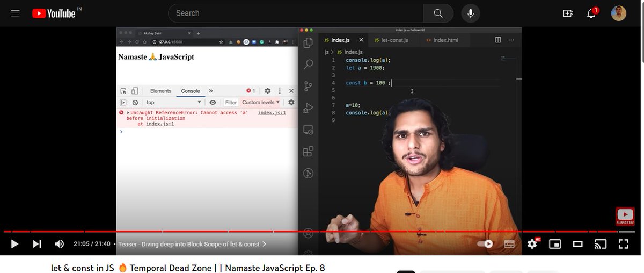
Task: Open the DevTools Console tab
Action: tap(191, 91)
